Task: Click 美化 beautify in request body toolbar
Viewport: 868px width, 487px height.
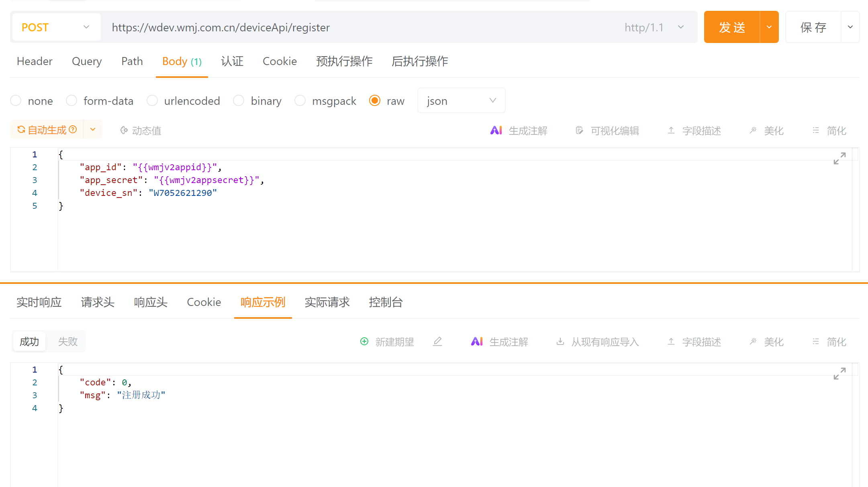Action: (x=766, y=130)
